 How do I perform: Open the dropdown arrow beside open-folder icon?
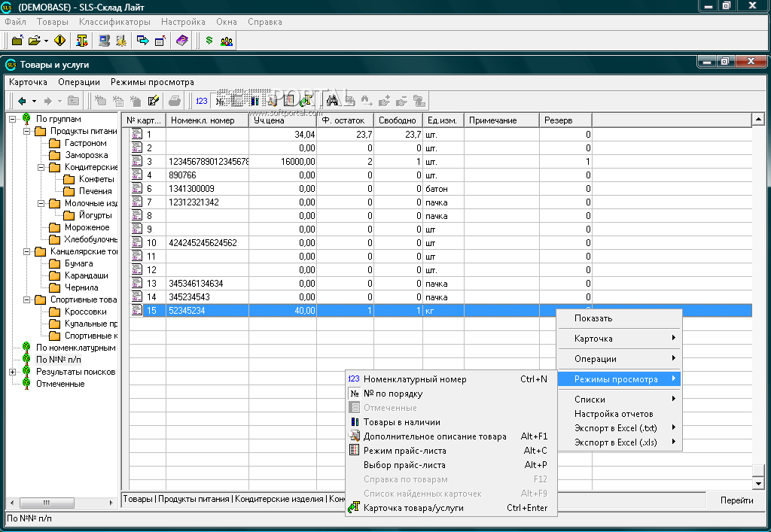click(x=46, y=41)
